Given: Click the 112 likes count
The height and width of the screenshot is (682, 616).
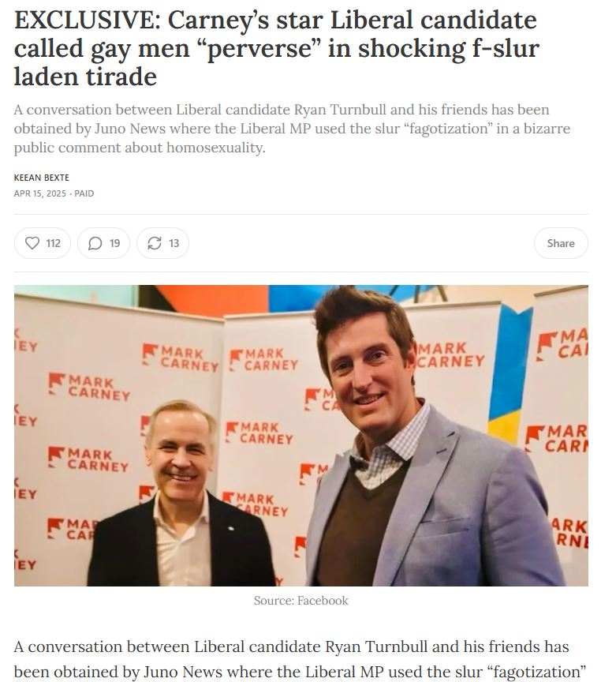Looking at the screenshot, I should coord(54,243).
